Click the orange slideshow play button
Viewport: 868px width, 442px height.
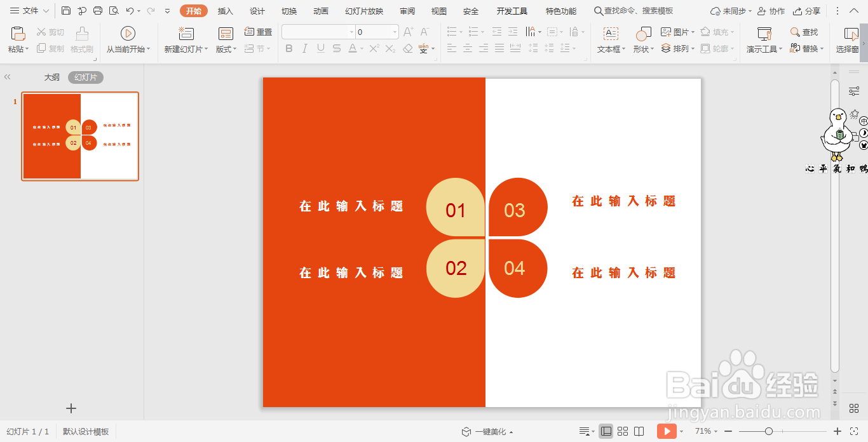[x=667, y=431]
